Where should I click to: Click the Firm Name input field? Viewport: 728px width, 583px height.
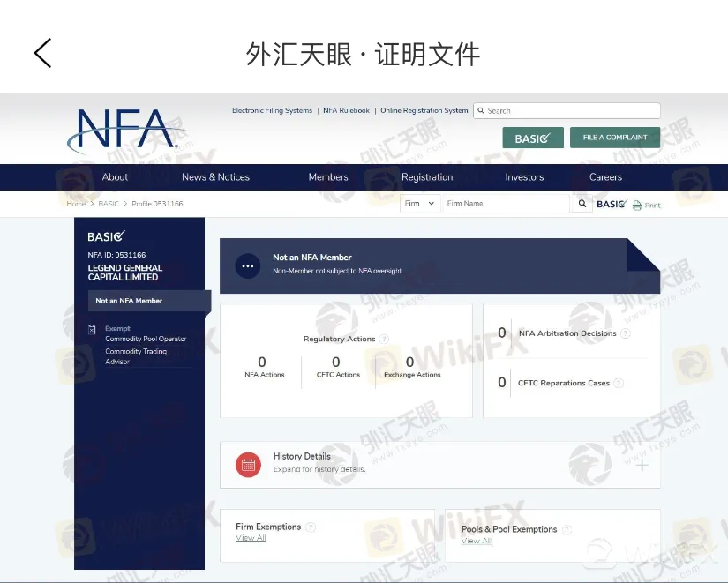click(507, 204)
